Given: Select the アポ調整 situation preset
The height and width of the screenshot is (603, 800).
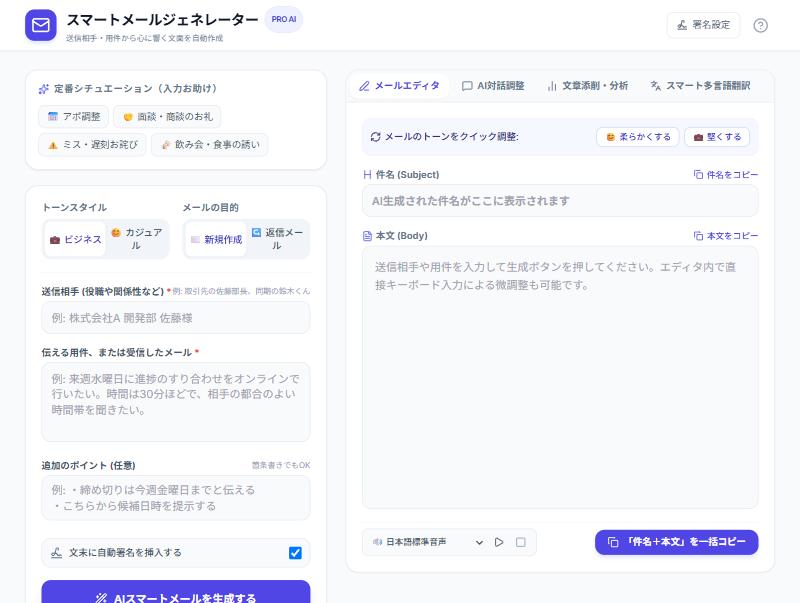Looking at the screenshot, I should [73, 116].
